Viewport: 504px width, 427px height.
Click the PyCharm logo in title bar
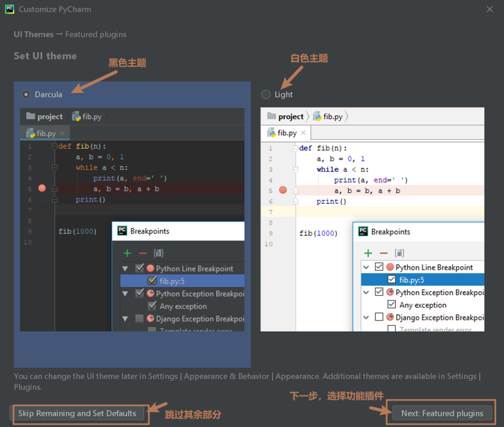tap(10, 9)
